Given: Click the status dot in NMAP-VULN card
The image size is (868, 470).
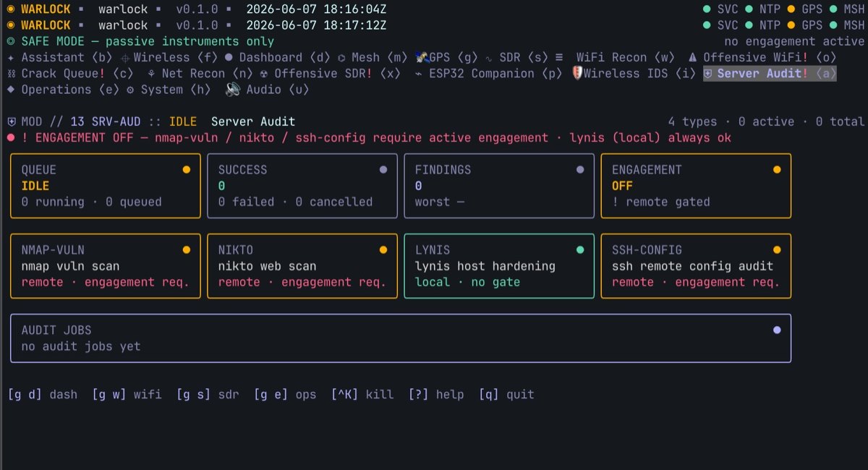Looking at the screenshot, I should pos(186,250).
